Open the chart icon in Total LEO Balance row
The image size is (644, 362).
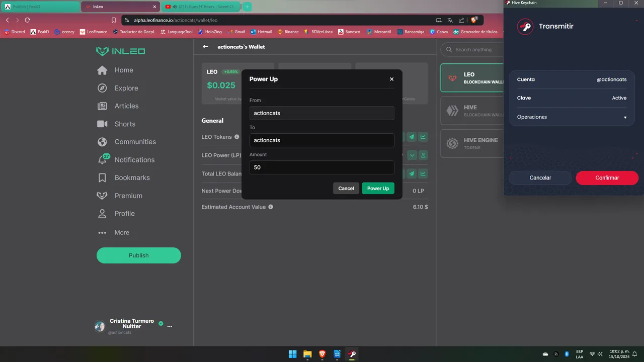(423, 174)
